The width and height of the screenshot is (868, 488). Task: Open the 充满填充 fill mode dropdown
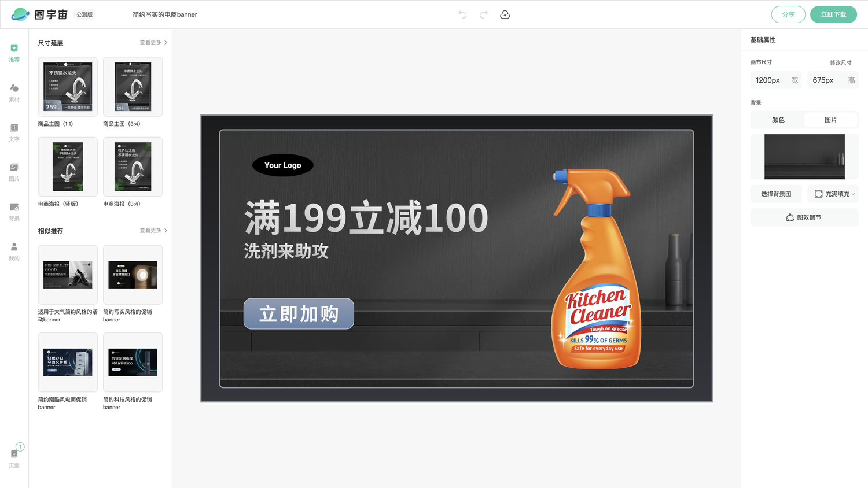(x=833, y=194)
